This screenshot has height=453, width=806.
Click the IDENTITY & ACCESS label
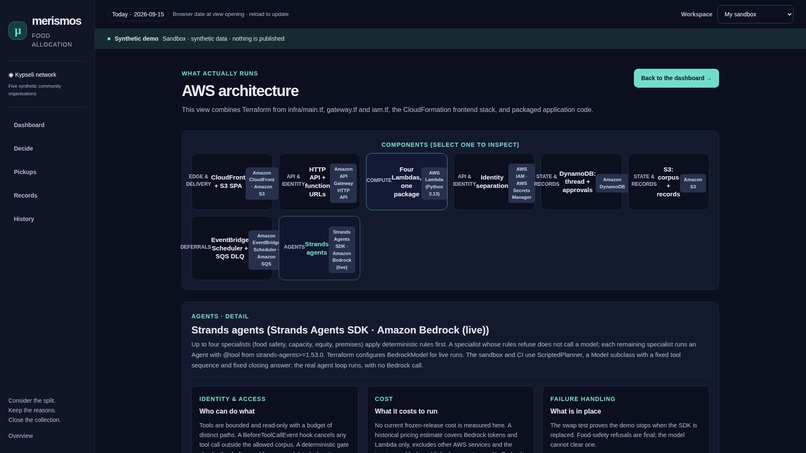[232, 399]
